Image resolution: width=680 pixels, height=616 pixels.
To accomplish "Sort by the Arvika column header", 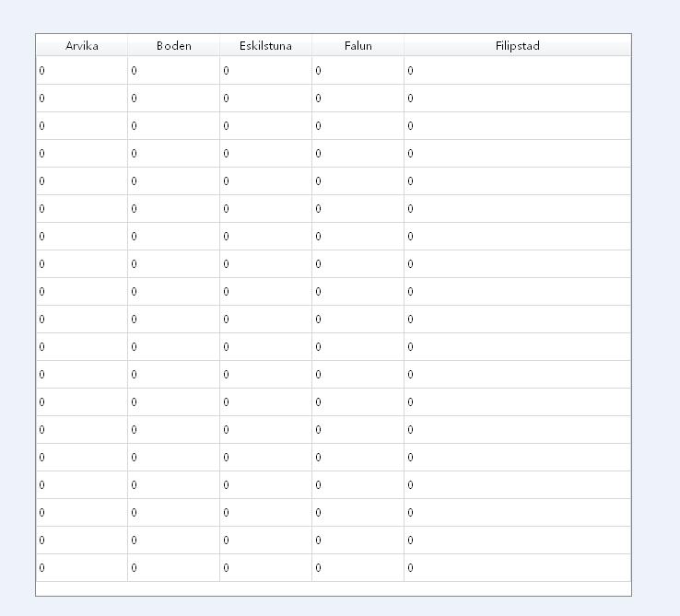I will tap(81, 45).
